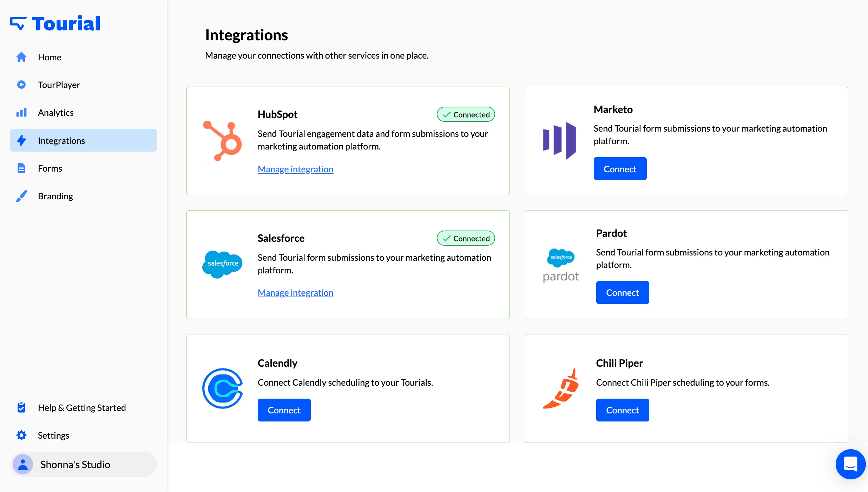This screenshot has height=492, width=868.
Task: Click the Salesforce cloud logo
Action: [223, 264]
